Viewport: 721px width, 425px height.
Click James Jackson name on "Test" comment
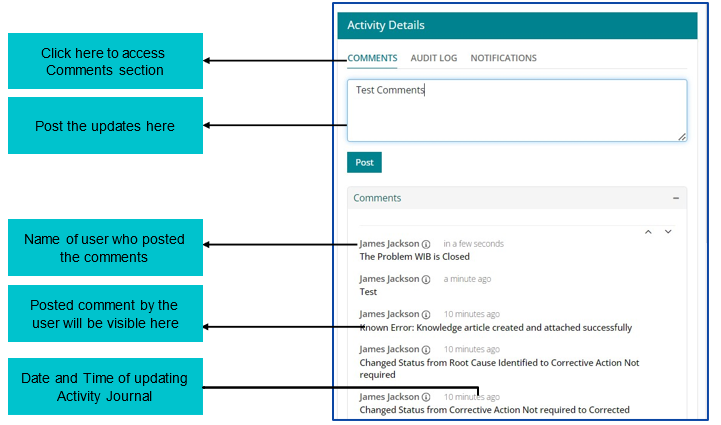coord(389,279)
